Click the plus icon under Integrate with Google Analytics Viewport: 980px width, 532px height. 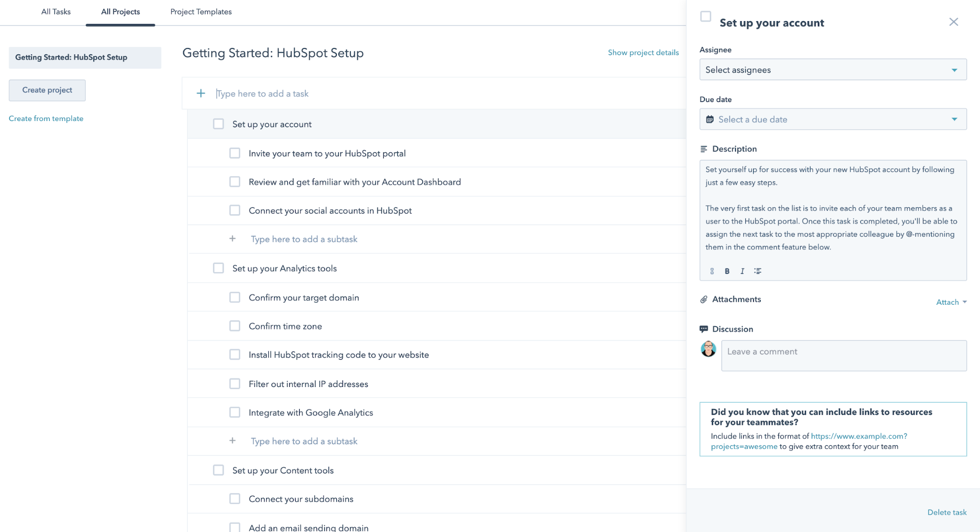pyautogui.click(x=232, y=441)
